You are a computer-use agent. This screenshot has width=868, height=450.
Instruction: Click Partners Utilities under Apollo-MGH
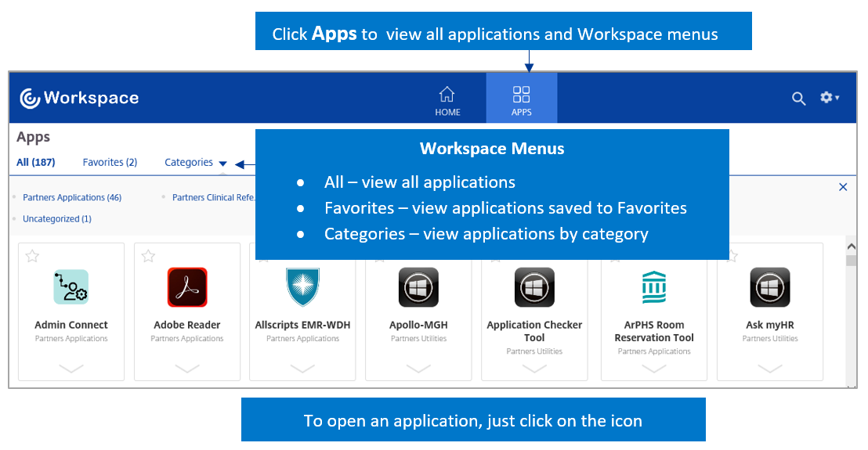click(x=418, y=338)
